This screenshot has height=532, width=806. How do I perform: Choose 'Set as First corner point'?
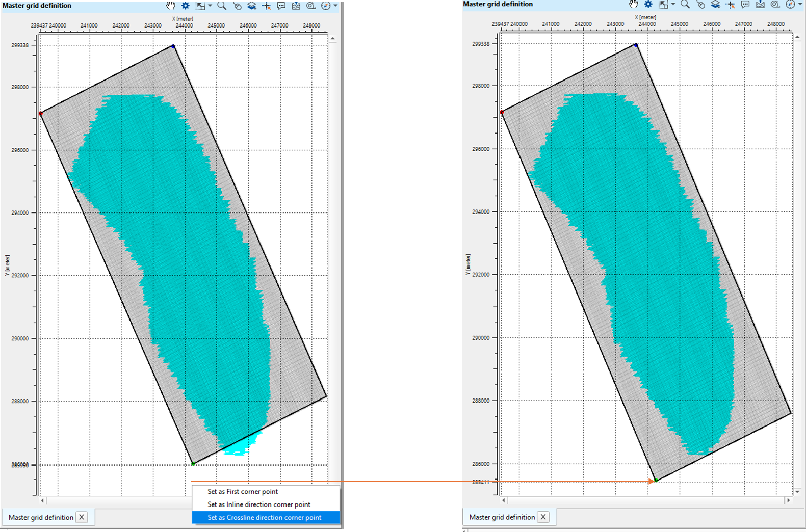(243, 492)
